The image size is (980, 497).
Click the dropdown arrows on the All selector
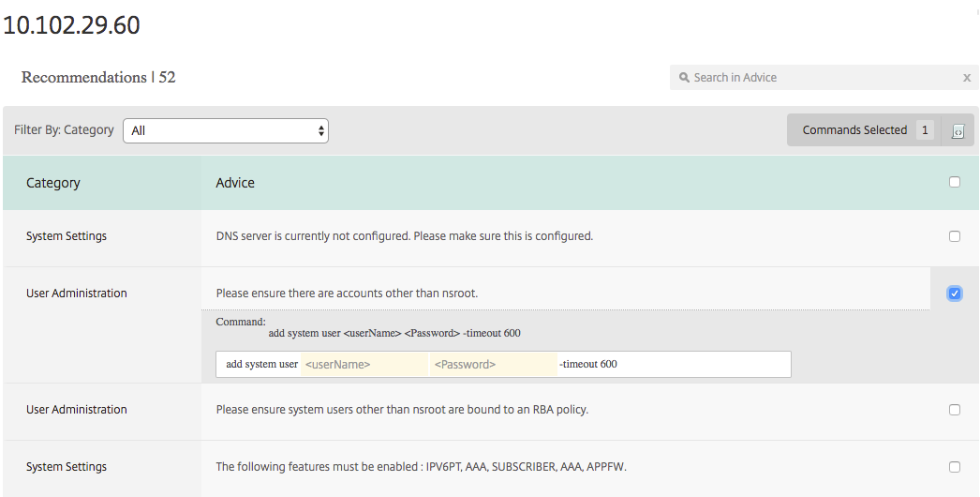(x=320, y=131)
